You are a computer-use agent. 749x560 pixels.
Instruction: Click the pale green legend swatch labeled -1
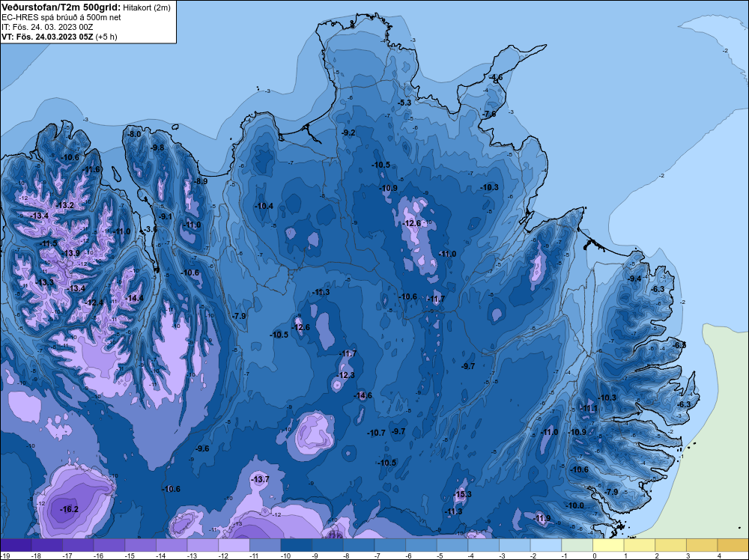point(577,545)
